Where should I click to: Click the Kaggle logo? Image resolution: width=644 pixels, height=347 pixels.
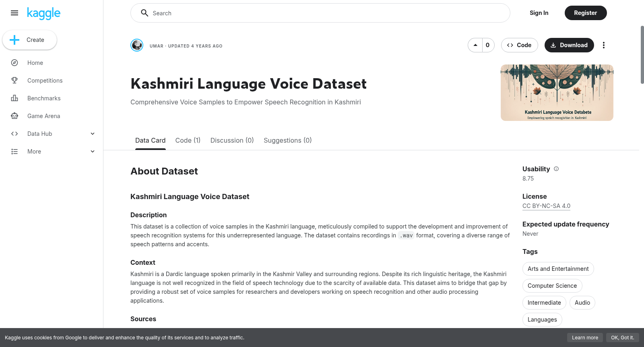(43, 13)
